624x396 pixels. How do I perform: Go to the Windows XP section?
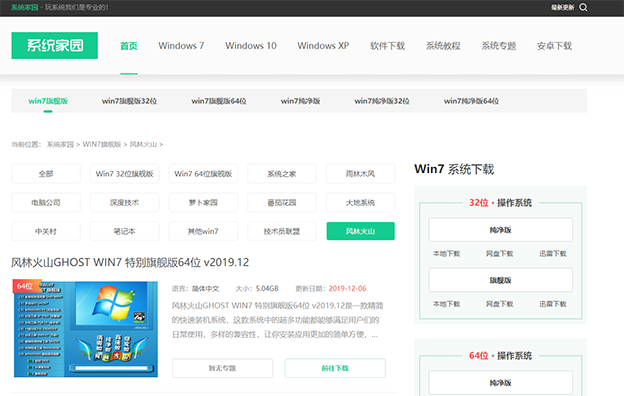coord(323,46)
